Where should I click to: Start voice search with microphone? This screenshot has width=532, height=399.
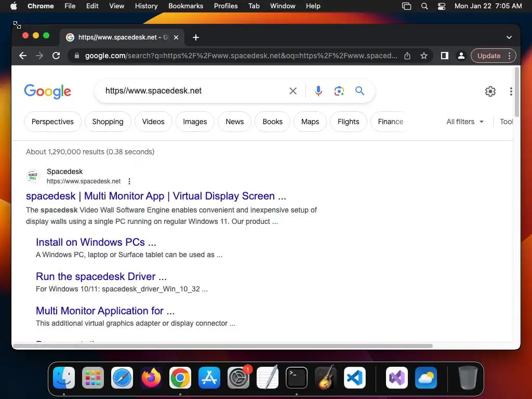pyautogui.click(x=318, y=91)
